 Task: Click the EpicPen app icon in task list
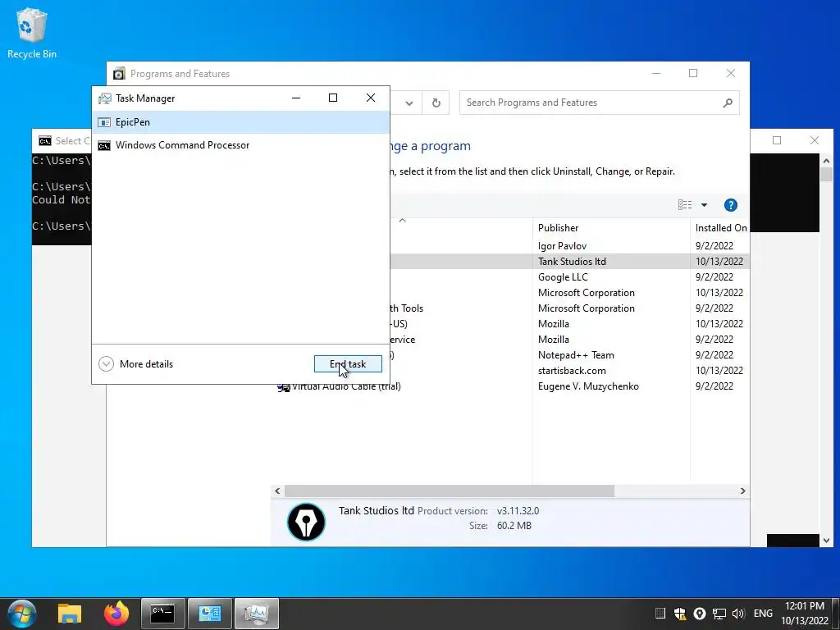104,122
